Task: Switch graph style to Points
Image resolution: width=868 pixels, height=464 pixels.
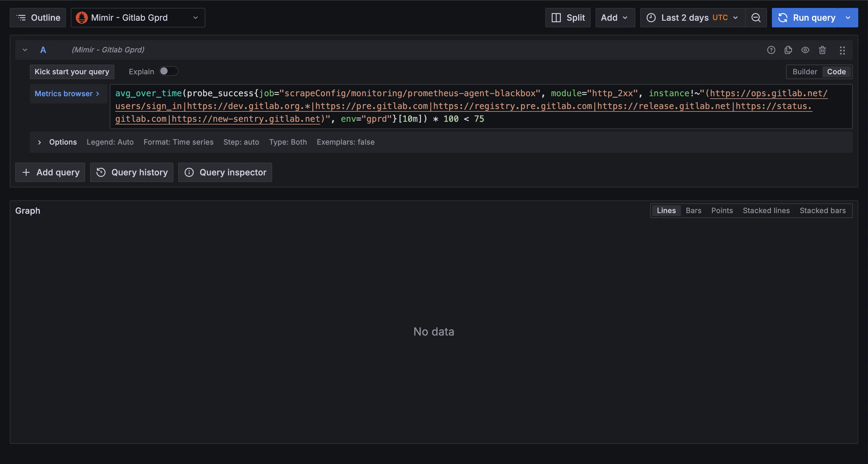Action: (x=722, y=210)
